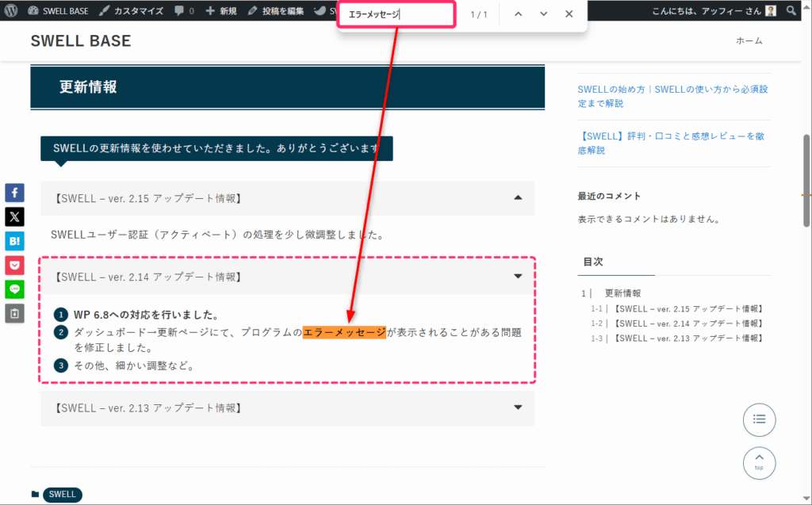The height and width of the screenshot is (505, 812).
Task: Toggle the ver. 2.14 accordion arrow
Action: pyautogui.click(x=518, y=276)
